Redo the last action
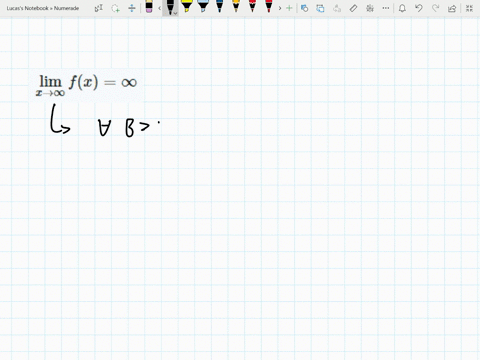The height and width of the screenshot is (360, 480). click(435, 8)
